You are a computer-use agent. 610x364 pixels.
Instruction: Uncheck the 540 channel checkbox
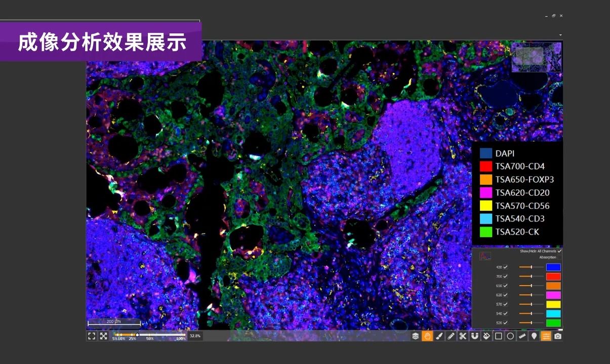click(x=505, y=313)
